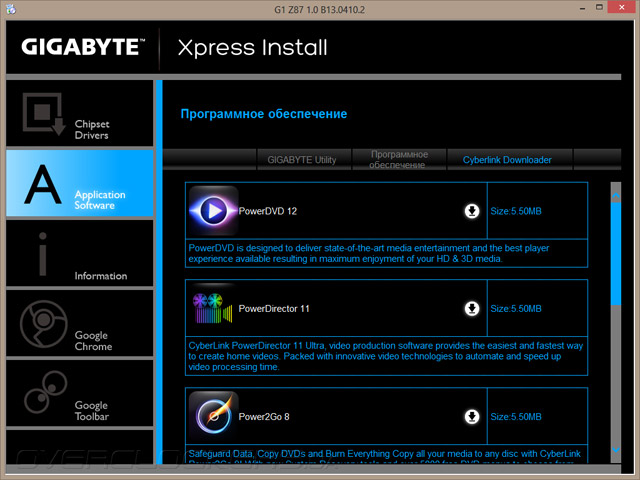Click the Power2Go 8 name text

pos(264,417)
